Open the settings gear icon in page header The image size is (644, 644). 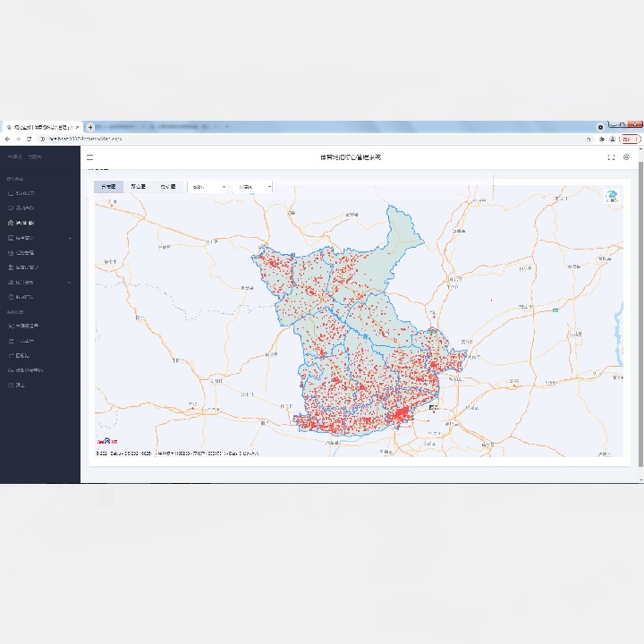tap(626, 157)
